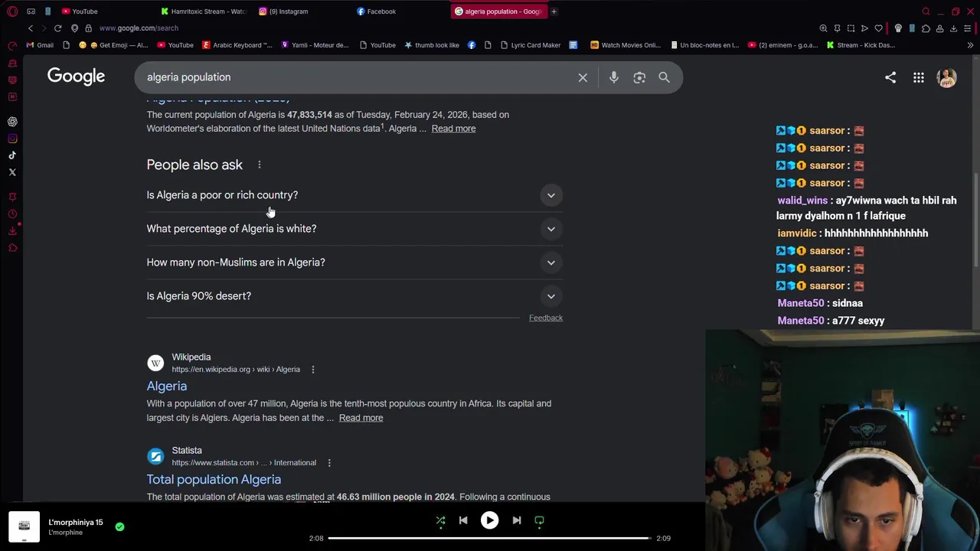Click the green saved checkmark on track

tap(119, 527)
